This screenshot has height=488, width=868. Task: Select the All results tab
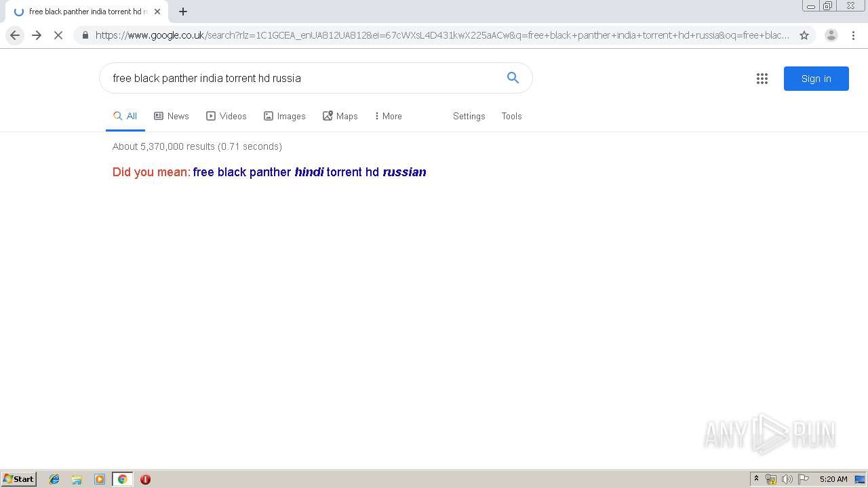(125, 116)
